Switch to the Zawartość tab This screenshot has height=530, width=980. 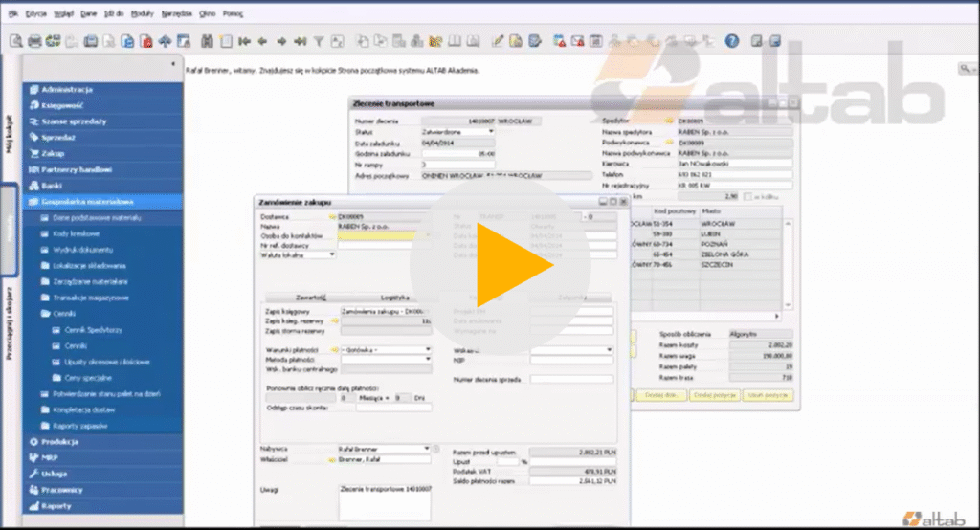coord(310,298)
